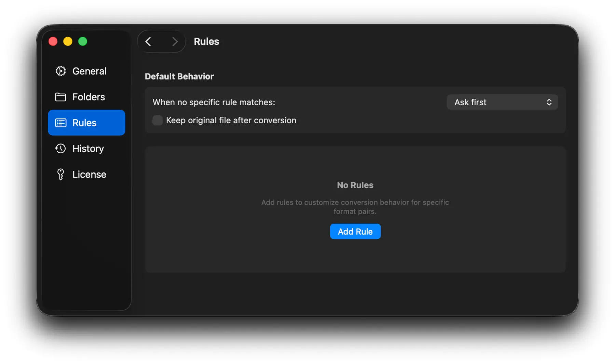Switch to the General settings section
This screenshot has height=364, width=615.
tap(89, 71)
